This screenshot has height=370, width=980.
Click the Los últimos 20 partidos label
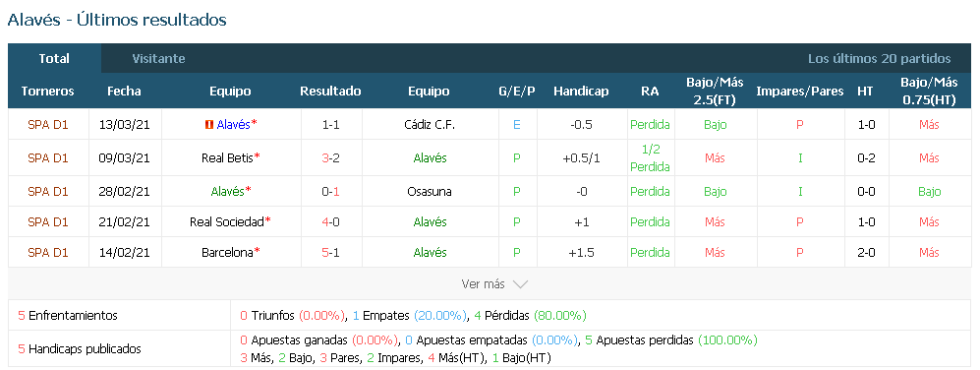[880, 59]
